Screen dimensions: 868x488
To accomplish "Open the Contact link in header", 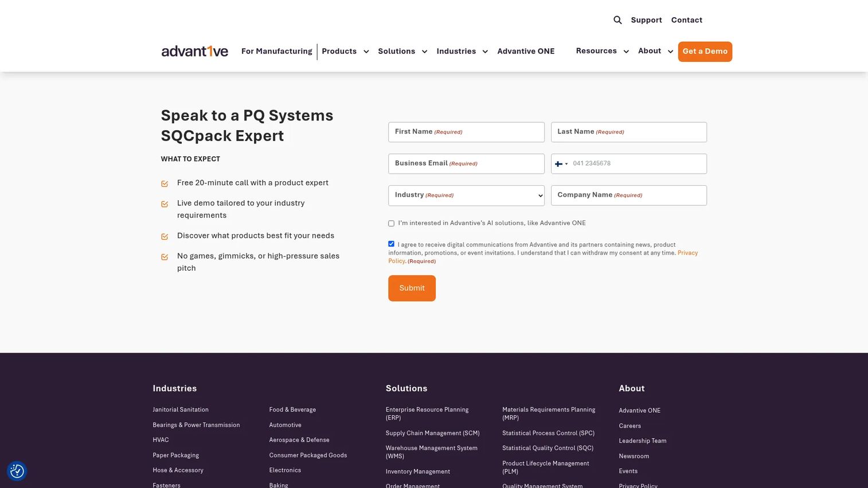I will click(687, 20).
